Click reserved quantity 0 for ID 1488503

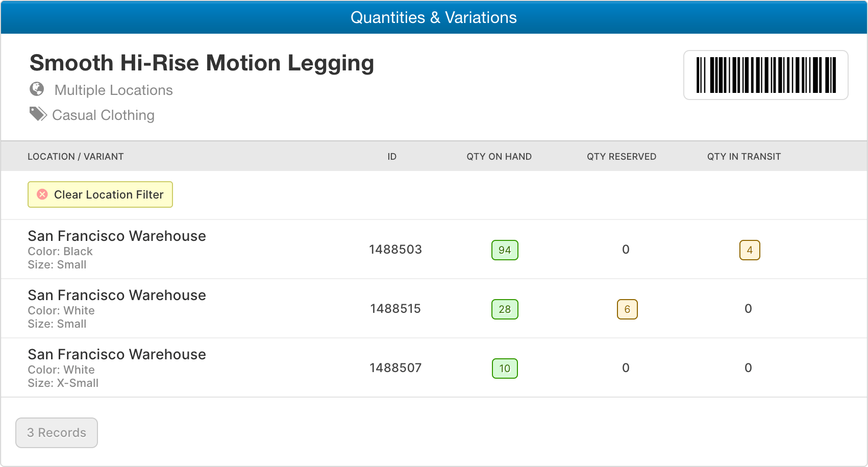tap(626, 250)
